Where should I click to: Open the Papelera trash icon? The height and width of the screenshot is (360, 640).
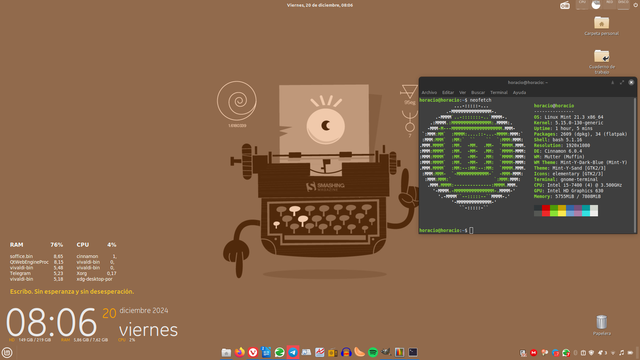(602, 325)
